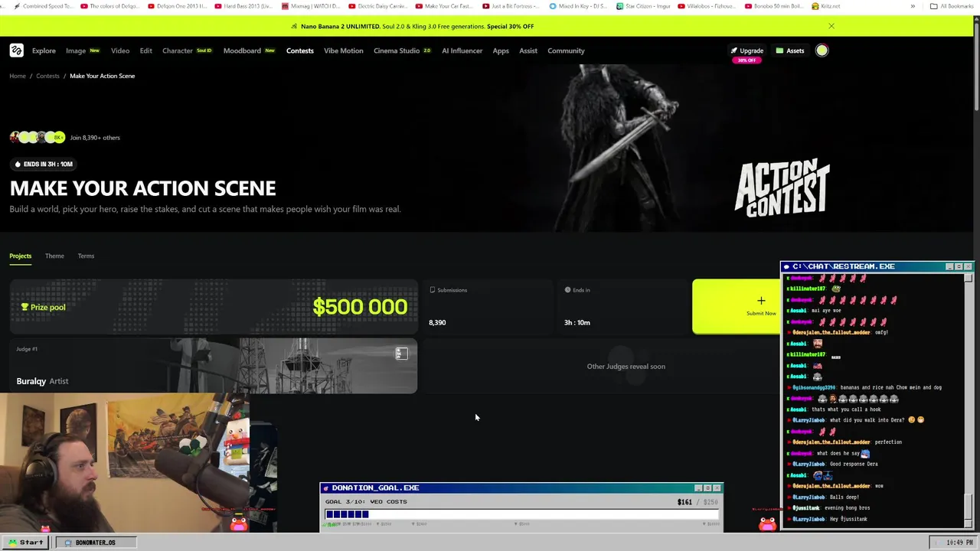Switch to 'Combined Speed' browser tab
Screen dimensions: 980x551
point(43,6)
